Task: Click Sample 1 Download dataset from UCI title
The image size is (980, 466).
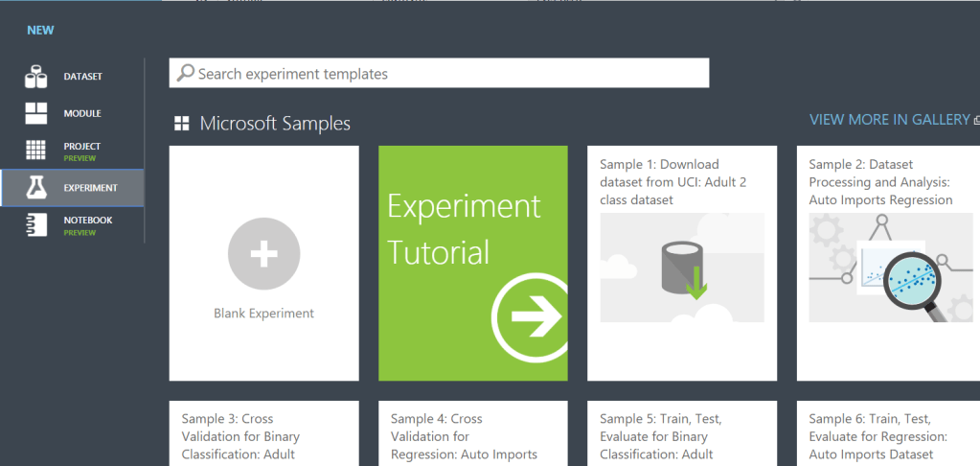Action: point(673,182)
